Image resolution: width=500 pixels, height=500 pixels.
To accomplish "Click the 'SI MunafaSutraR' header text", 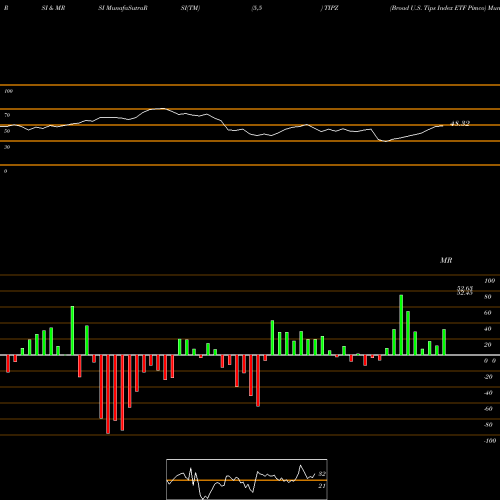I will [x=123, y=8].
